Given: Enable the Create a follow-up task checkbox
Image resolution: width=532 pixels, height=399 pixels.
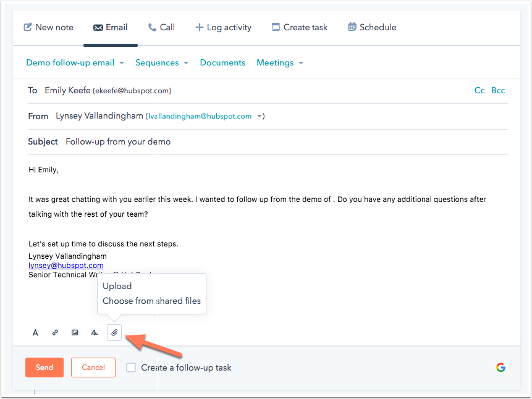Looking at the screenshot, I should (131, 367).
